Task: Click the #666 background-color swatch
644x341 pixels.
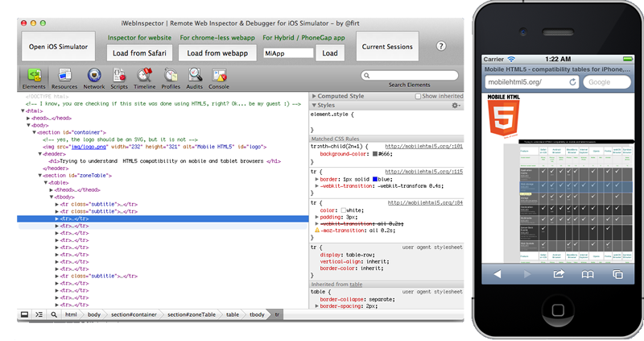Action: [x=375, y=154]
